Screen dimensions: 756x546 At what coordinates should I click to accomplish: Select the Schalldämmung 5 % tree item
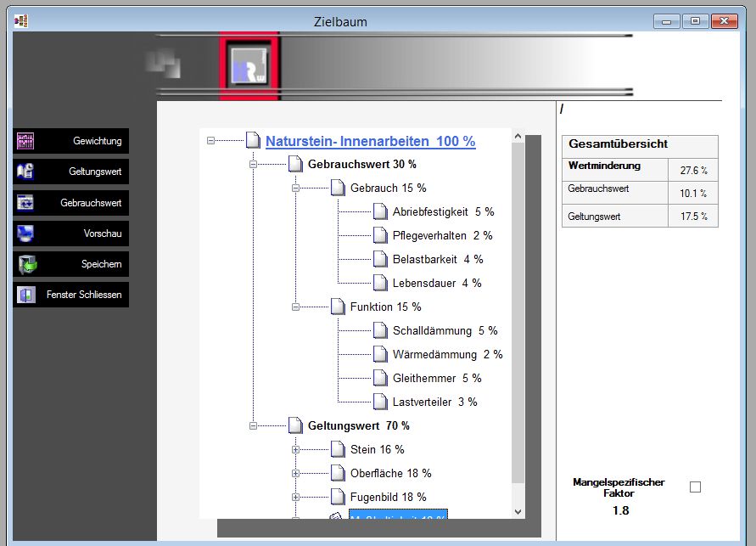click(445, 330)
